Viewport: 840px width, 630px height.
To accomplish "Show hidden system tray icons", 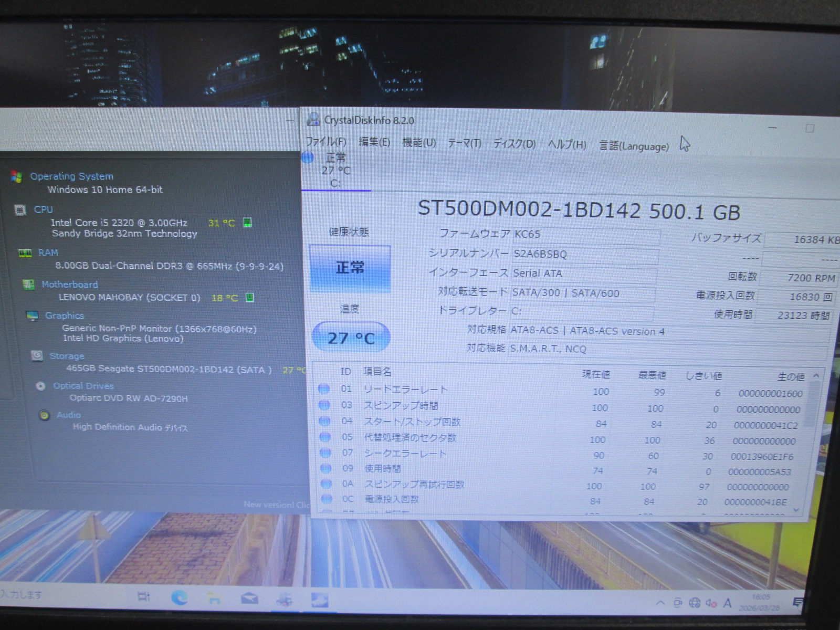I will (x=660, y=603).
